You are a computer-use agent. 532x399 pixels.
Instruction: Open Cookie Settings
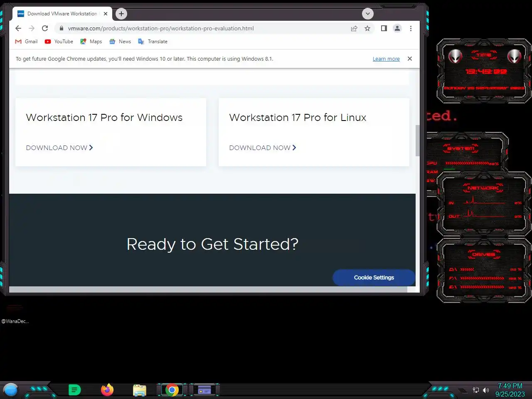(x=374, y=278)
